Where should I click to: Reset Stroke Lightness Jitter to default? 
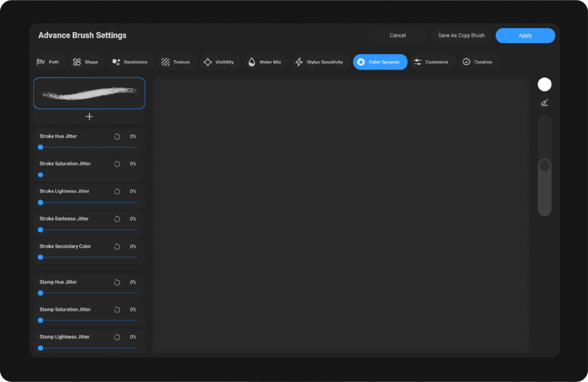(117, 192)
